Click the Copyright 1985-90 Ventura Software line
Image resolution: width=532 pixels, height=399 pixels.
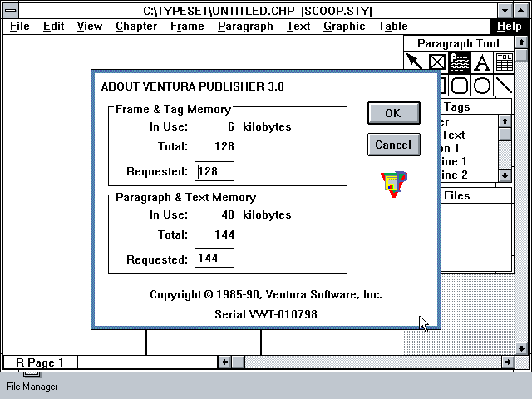(x=266, y=294)
